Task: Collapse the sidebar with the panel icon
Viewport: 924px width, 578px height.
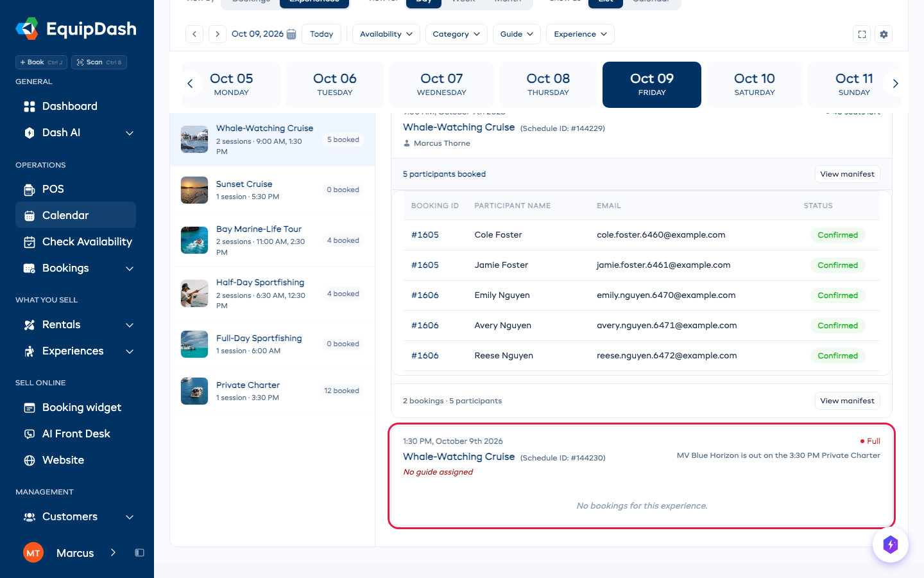Action: [x=139, y=553]
